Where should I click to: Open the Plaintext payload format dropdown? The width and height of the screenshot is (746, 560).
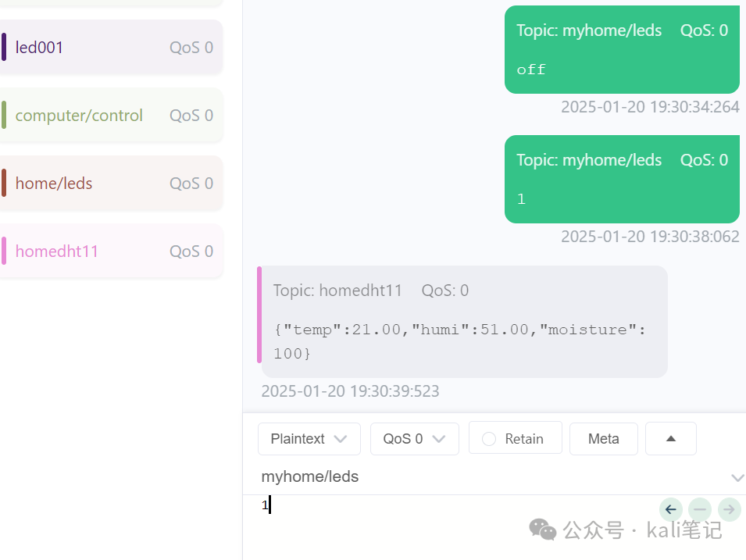309,439
